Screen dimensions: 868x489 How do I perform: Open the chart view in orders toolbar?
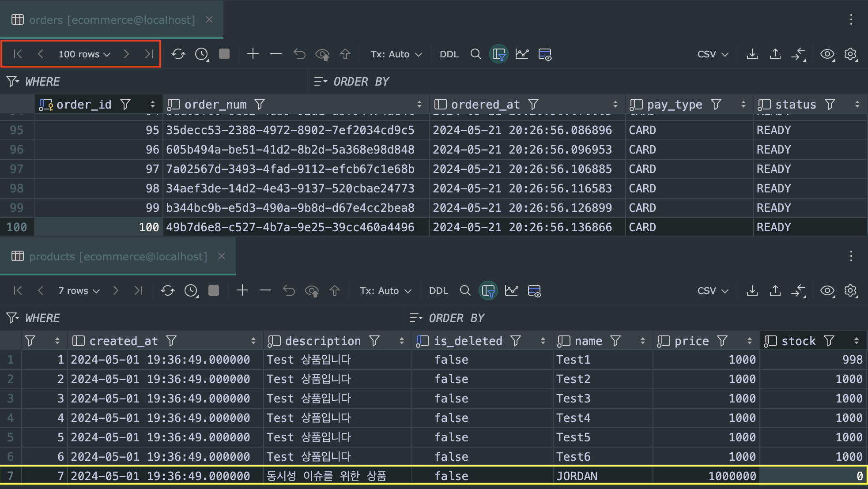[x=522, y=54]
